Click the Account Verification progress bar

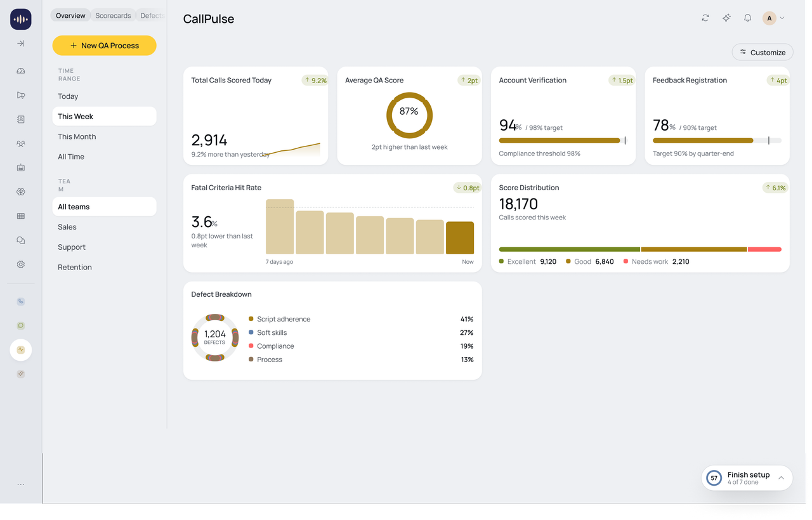[563, 141]
